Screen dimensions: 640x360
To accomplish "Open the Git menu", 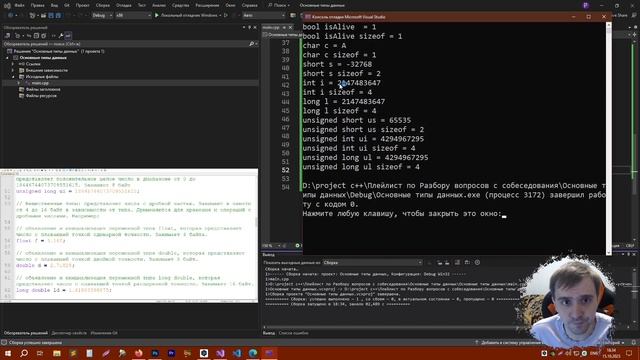I will pos(67,5).
